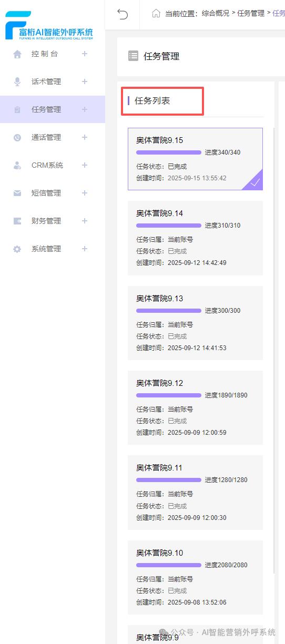The width and height of the screenshot is (285, 644).
Task: Click 进度300/300 text
Action: 223,311
